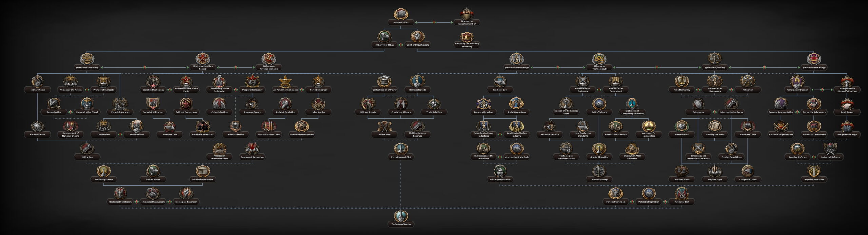The height and width of the screenshot is (235, 868).
Task: Select the All for War! label
Action: (384, 134)
